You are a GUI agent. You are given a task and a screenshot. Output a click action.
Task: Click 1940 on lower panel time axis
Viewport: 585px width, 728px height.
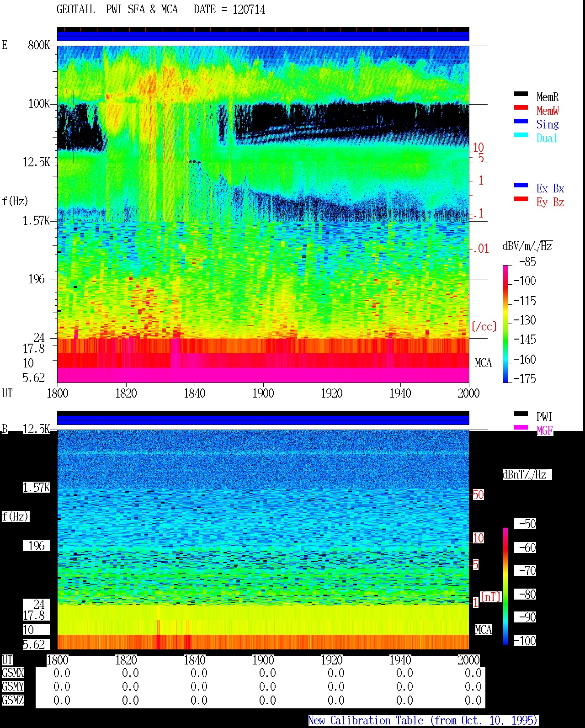pyautogui.click(x=400, y=660)
